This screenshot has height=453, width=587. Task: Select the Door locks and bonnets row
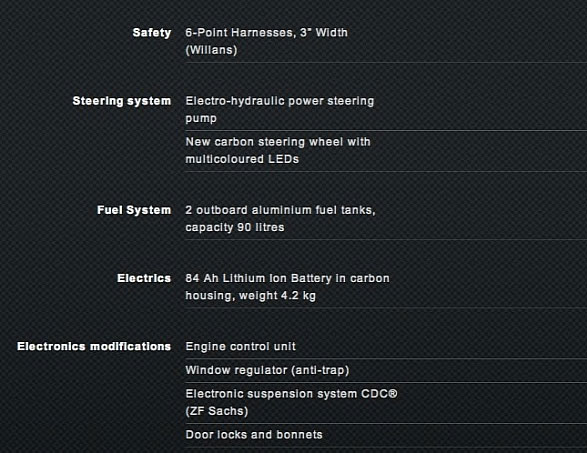[386, 435]
